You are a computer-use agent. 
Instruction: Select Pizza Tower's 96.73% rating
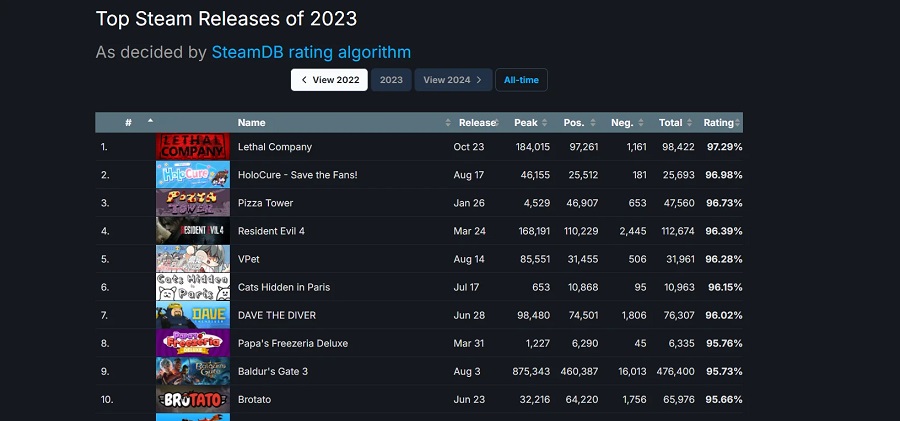724,203
